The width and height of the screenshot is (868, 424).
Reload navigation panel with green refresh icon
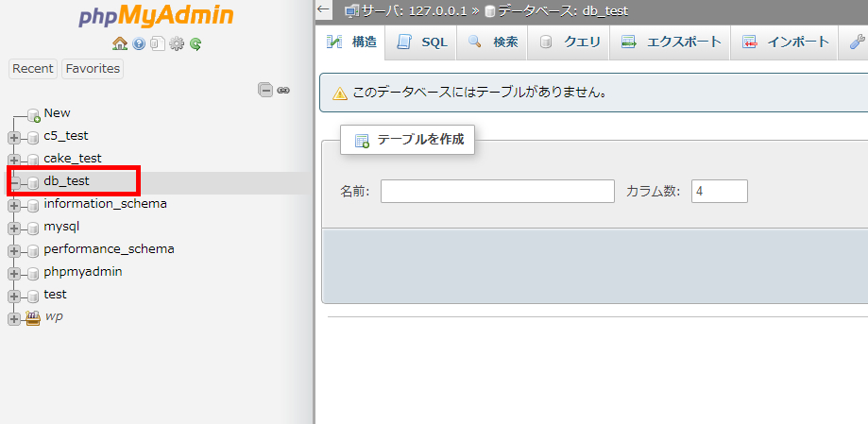click(x=196, y=43)
